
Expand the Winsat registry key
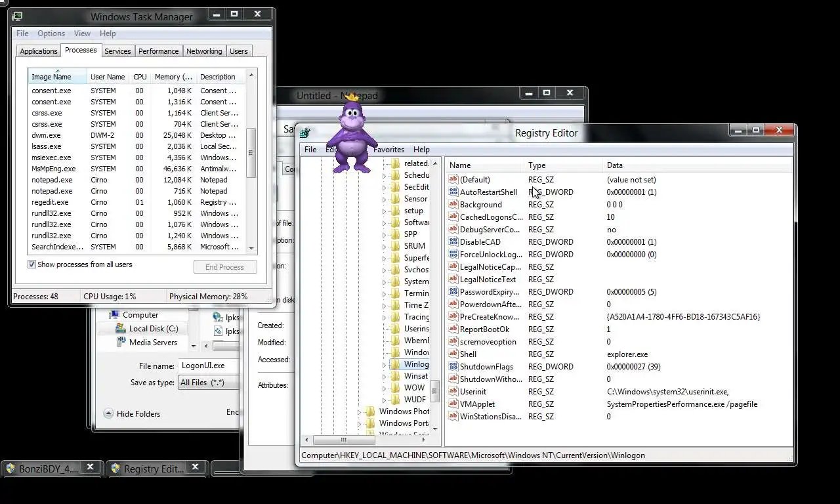pyautogui.click(x=385, y=376)
